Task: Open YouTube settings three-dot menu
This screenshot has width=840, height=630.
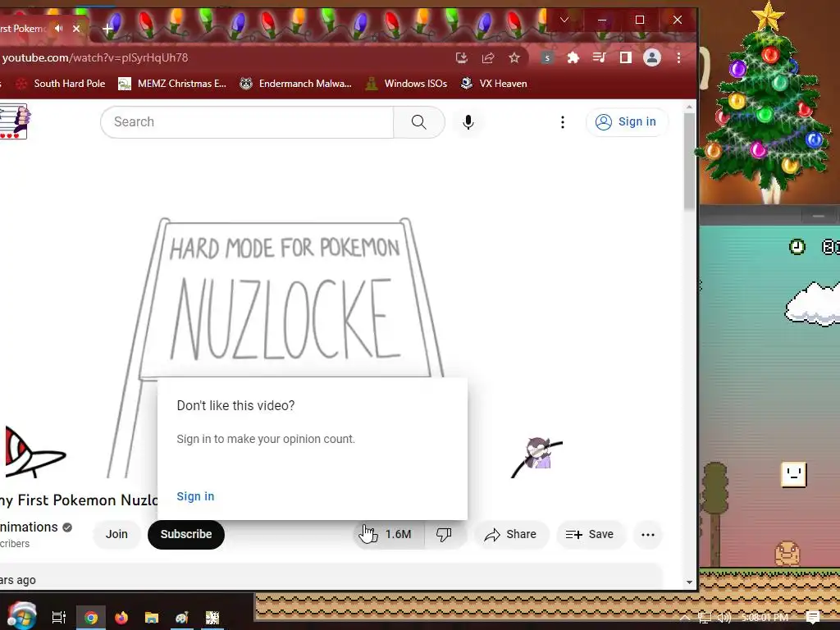Action: tap(563, 122)
